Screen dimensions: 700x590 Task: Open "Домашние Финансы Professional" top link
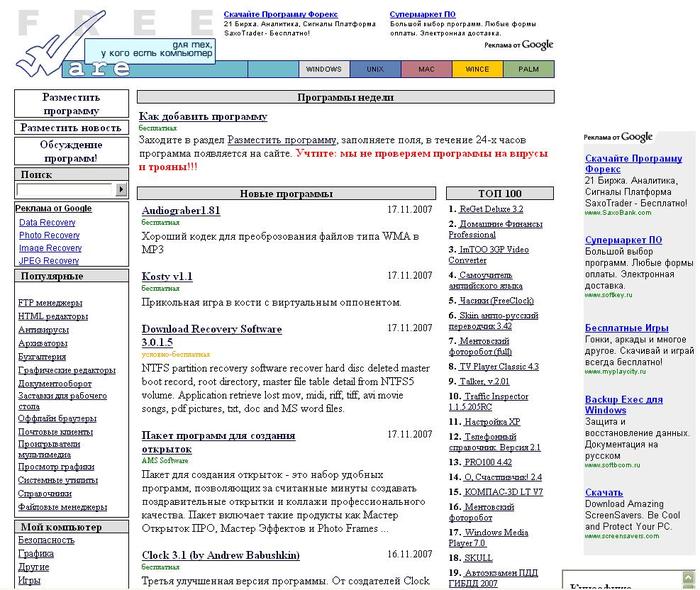point(496,229)
